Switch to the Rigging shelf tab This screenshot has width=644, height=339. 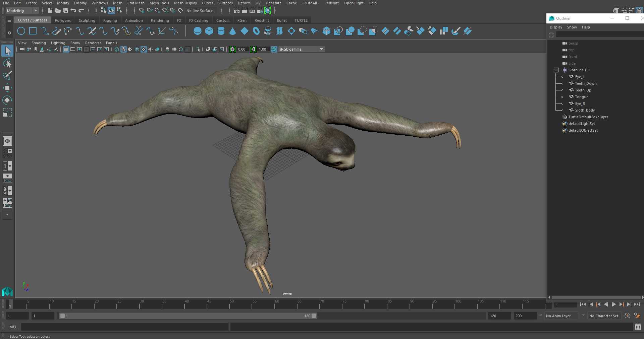tap(110, 20)
